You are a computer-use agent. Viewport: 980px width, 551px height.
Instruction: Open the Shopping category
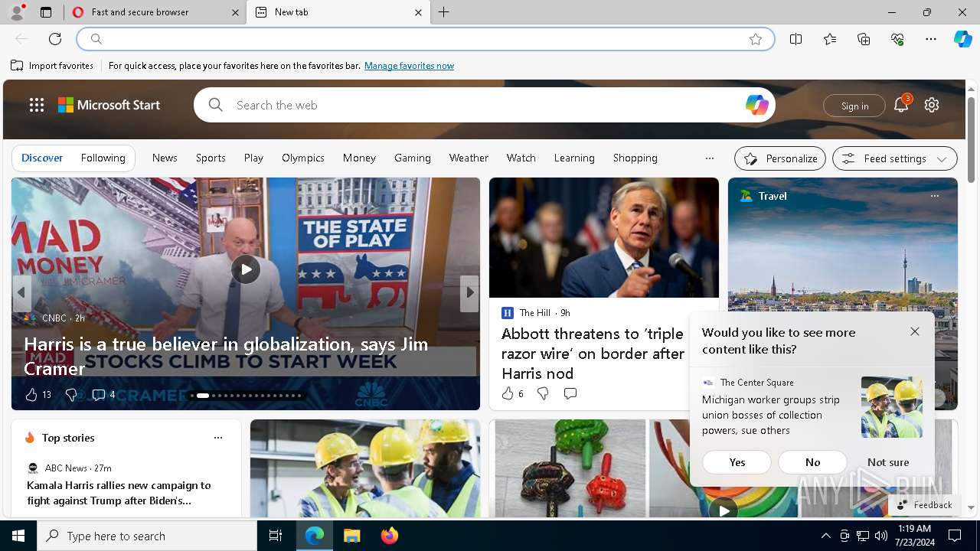635,158
